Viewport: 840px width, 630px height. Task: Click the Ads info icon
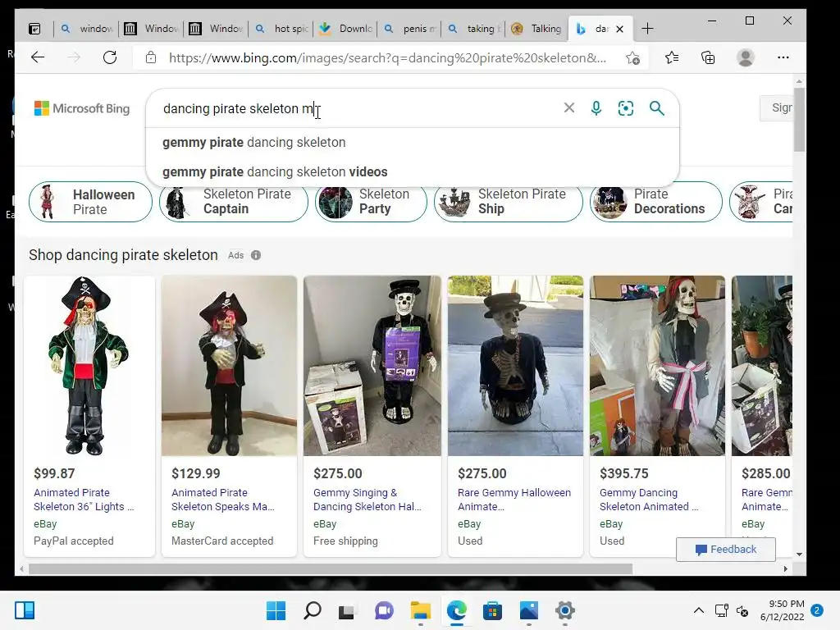click(256, 255)
